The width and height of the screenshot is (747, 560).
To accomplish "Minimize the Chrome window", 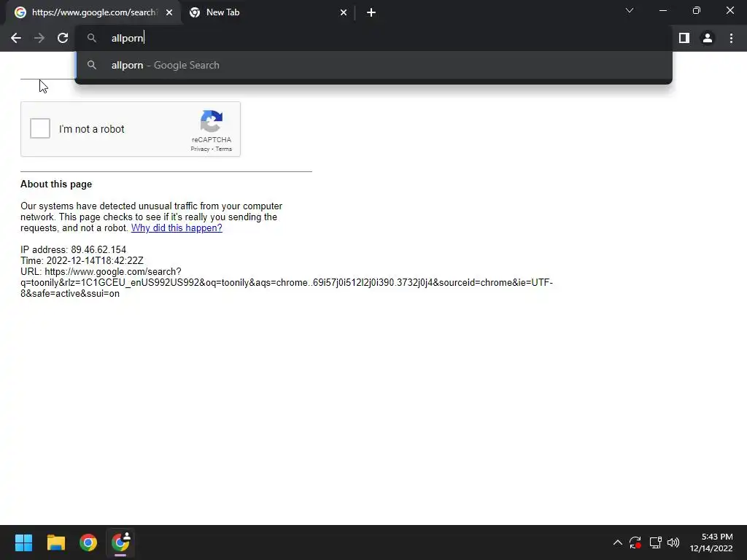I will coord(662,10).
